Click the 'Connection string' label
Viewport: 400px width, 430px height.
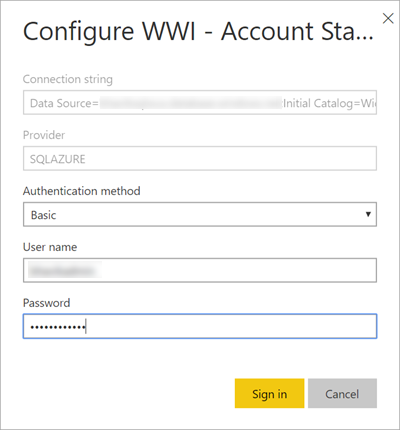coord(68,79)
